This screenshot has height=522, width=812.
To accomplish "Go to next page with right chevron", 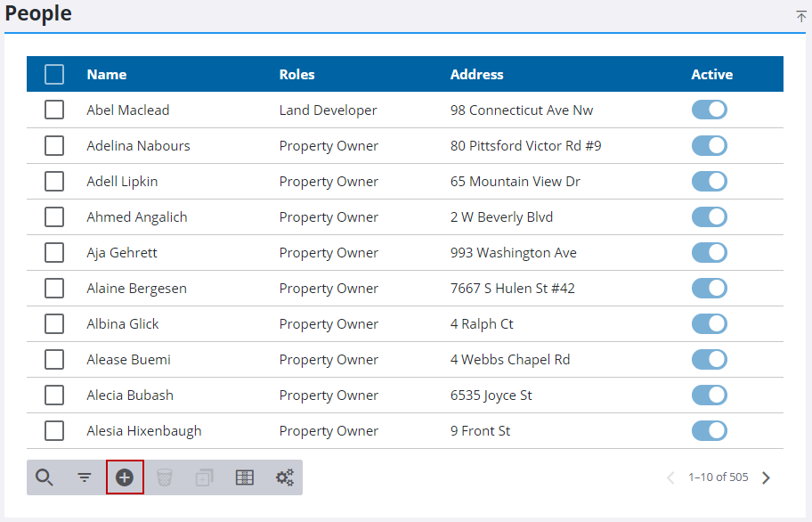I will [766, 477].
